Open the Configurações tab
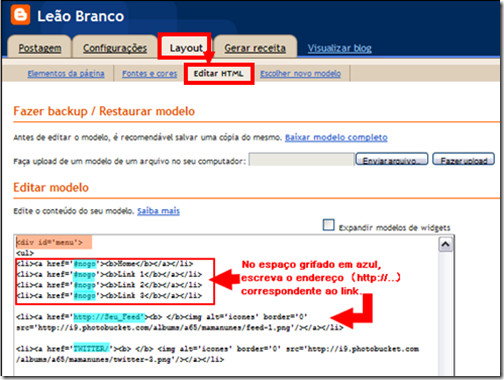 click(115, 48)
